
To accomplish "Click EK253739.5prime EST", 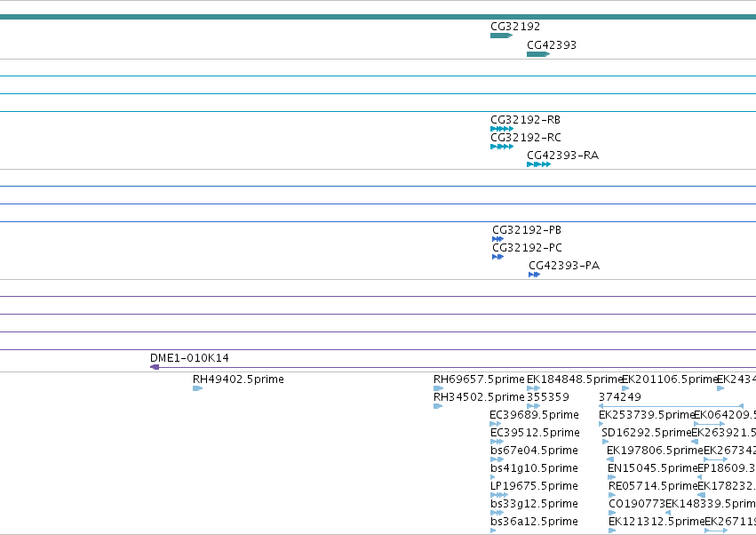I will click(646, 415).
